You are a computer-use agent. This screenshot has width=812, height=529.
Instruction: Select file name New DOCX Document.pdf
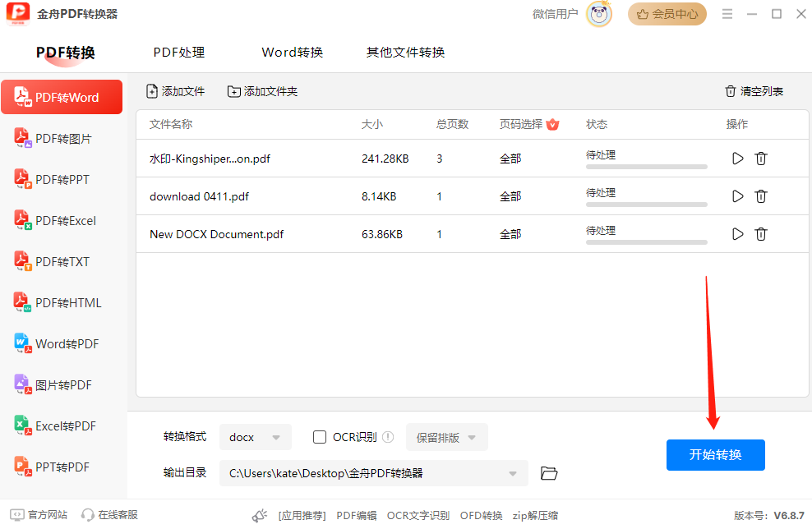(216, 234)
